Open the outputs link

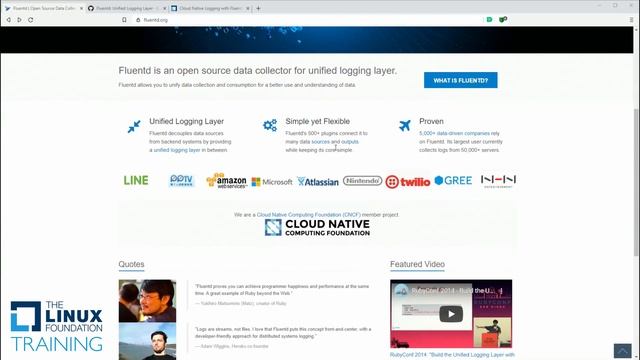coord(350,142)
